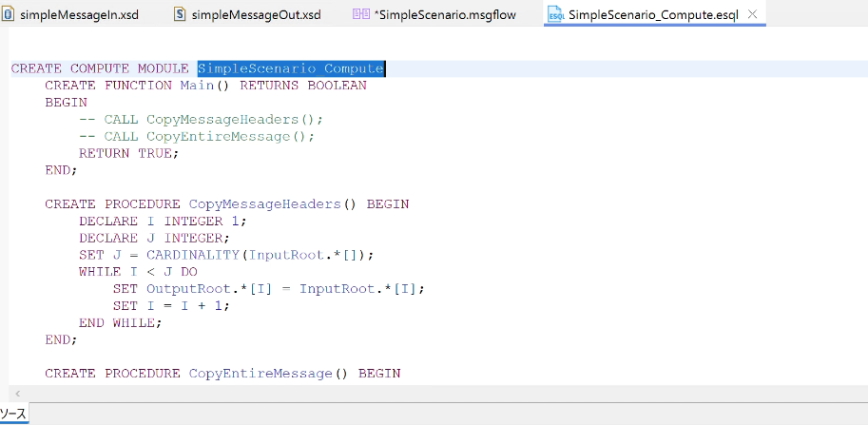Click CREATE PROCEDURE CopyMessageHeaders() line

pyautogui.click(x=227, y=204)
